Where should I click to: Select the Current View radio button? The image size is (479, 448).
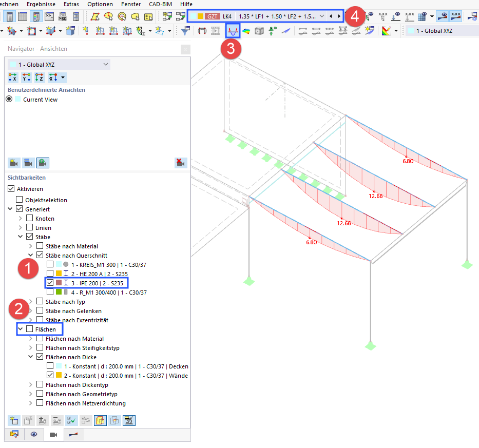click(9, 99)
